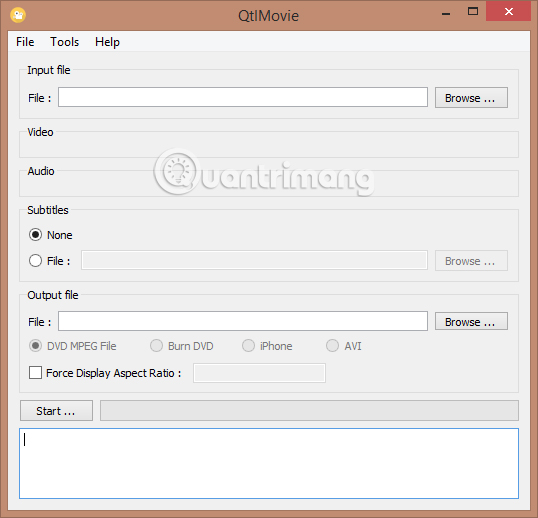Browse for the input file
This screenshot has height=518, width=538.
click(471, 97)
